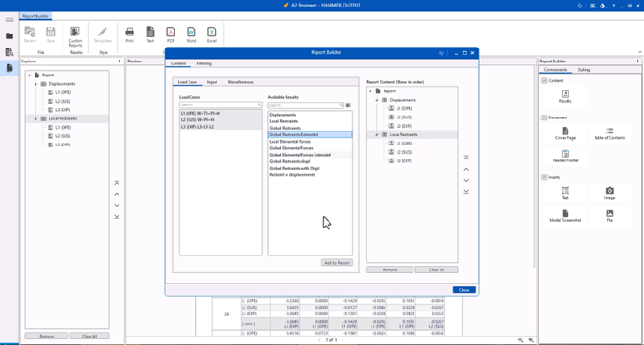Export the report to Excel

click(x=212, y=34)
